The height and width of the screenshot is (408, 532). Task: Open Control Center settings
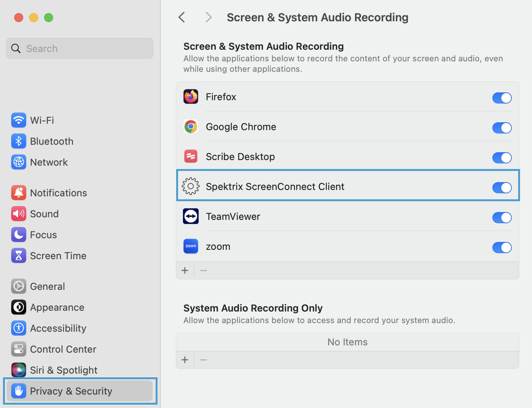click(63, 349)
